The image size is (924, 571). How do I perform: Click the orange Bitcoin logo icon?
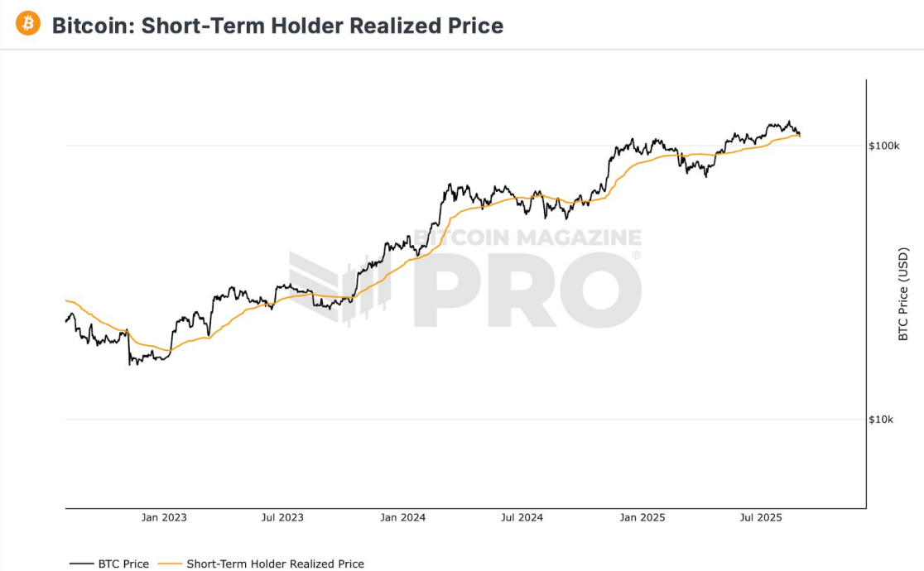tap(27, 24)
